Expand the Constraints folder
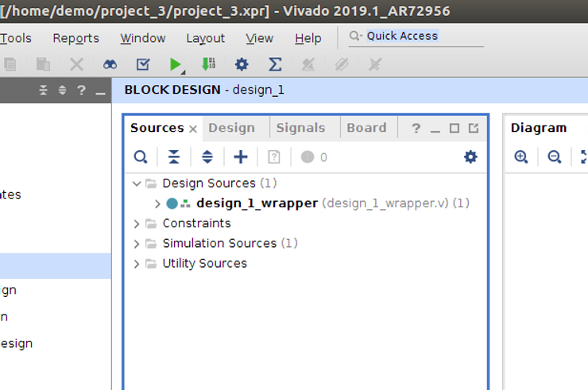Image resolution: width=588 pixels, height=390 pixels. (x=137, y=224)
